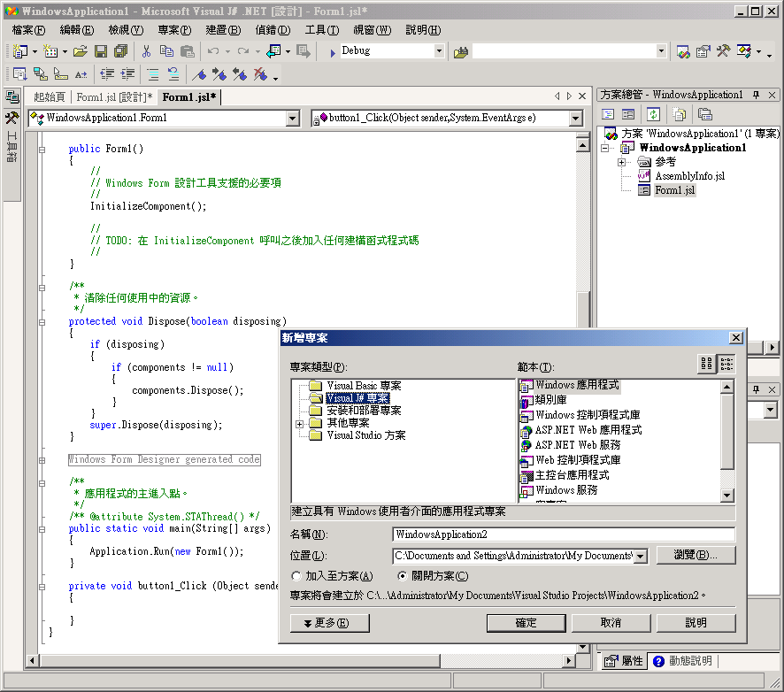This screenshot has width=784, height=692.
Task: Click the Navigate Backward icon
Action: pos(273,51)
